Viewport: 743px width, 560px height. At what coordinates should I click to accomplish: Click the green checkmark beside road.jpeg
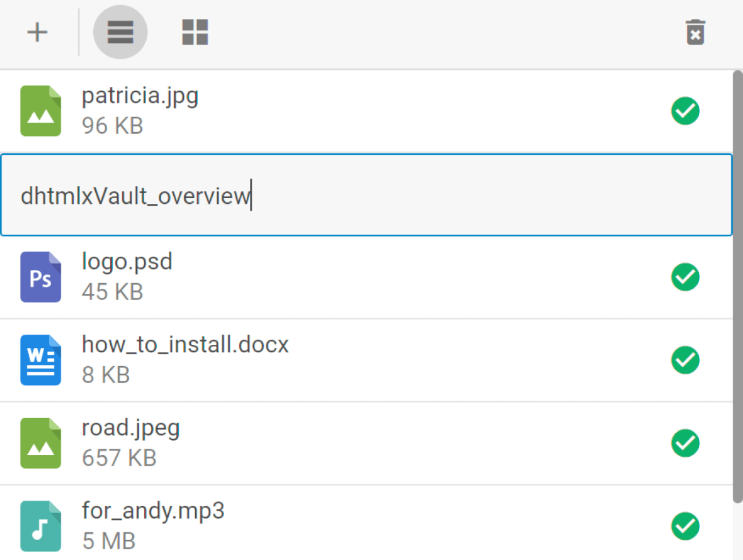[685, 443]
